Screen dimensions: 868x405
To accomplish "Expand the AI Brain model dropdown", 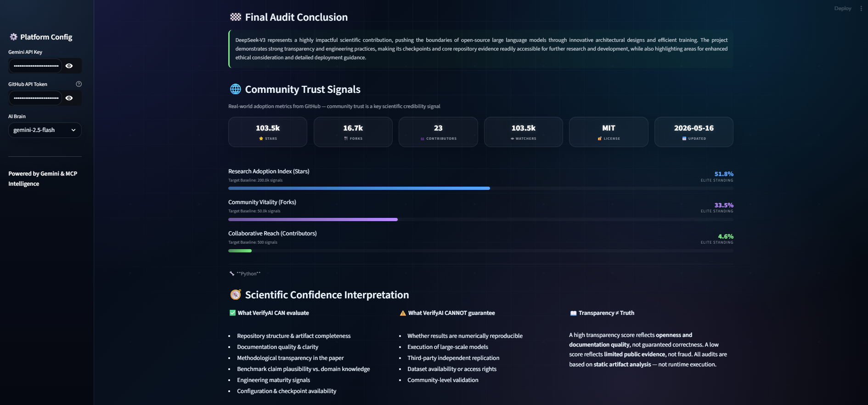I will coord(45,130).
